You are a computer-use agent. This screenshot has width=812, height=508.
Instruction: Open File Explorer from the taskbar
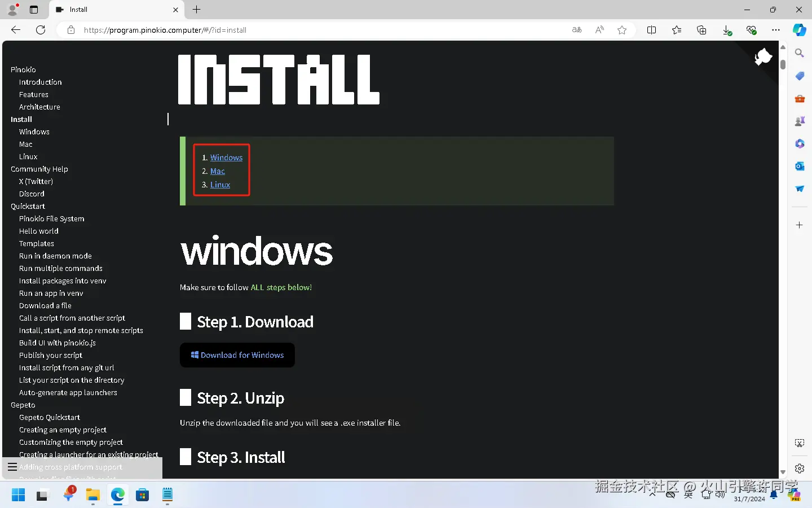click(x=92, y=495)
